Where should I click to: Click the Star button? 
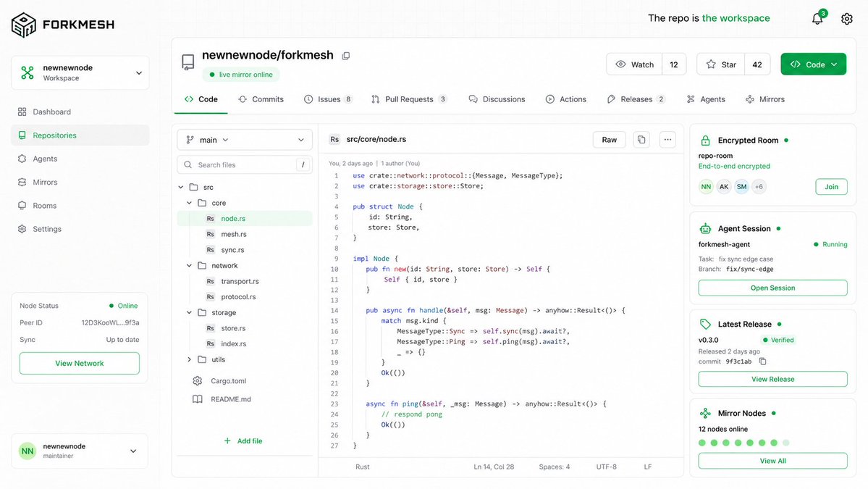(721, 64)
